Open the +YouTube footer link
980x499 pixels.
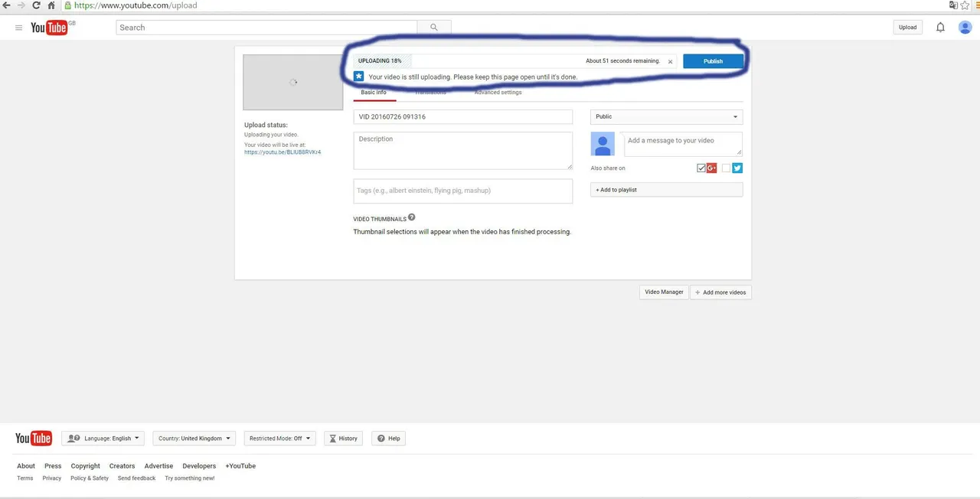(240, 466)
